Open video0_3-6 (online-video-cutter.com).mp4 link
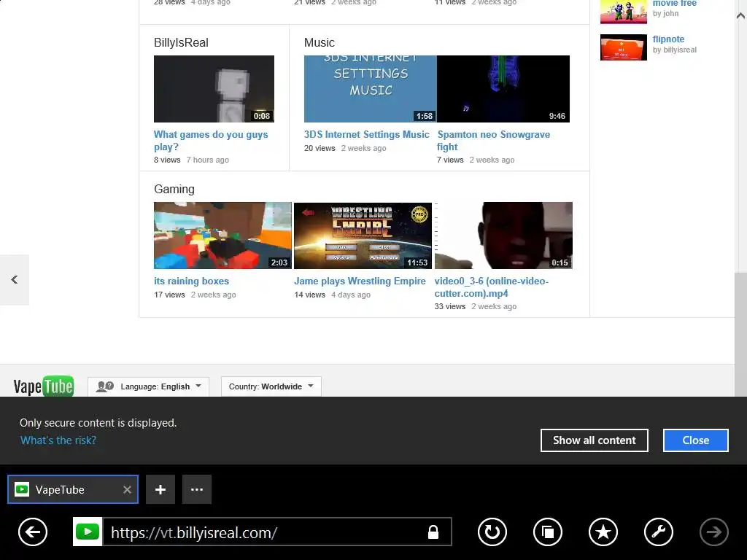Viewport: 747px width, 560px height. pos(491,287)
